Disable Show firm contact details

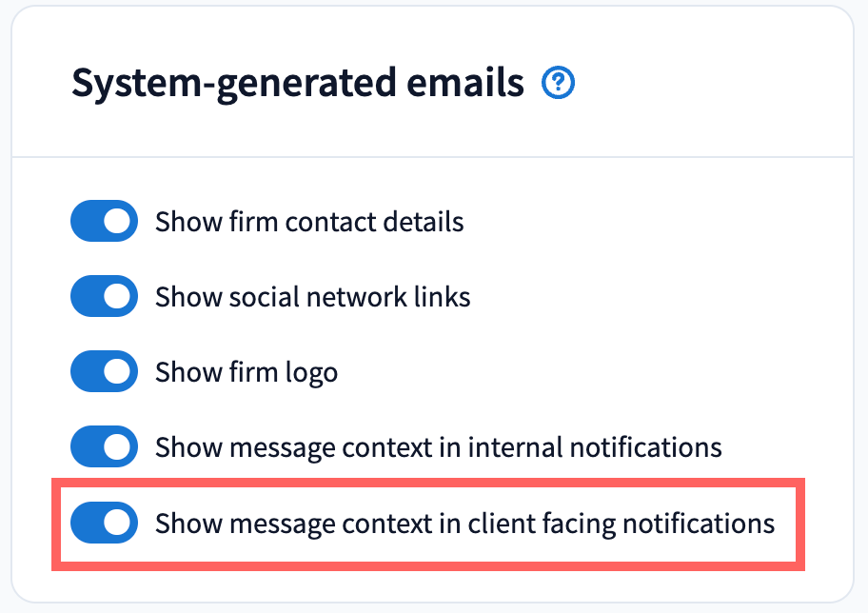tap(104, 221)
